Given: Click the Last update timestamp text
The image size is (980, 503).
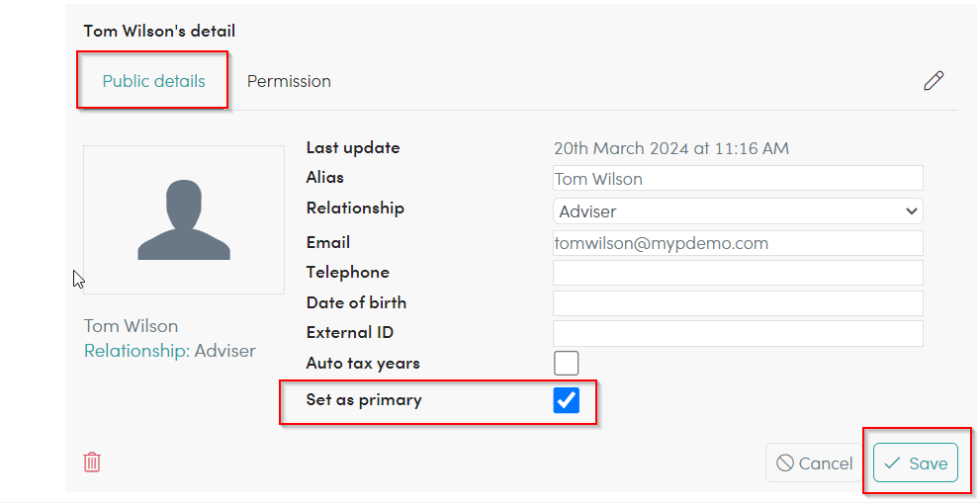Looking at the screenshot, I should [x=671, y=148].
